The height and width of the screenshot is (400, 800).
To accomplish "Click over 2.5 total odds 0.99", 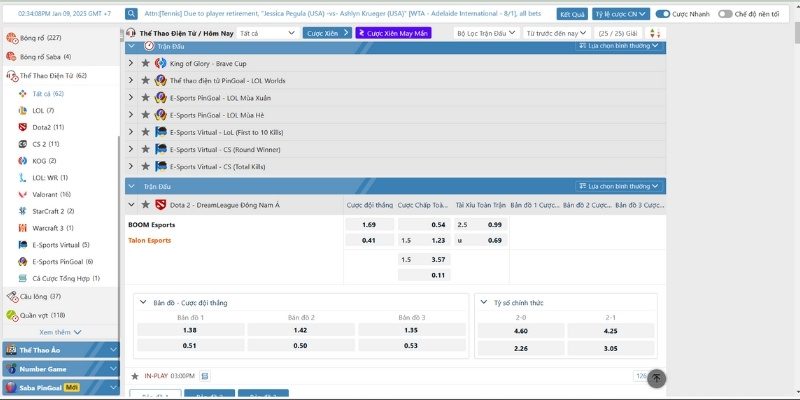I will point(481,224).
